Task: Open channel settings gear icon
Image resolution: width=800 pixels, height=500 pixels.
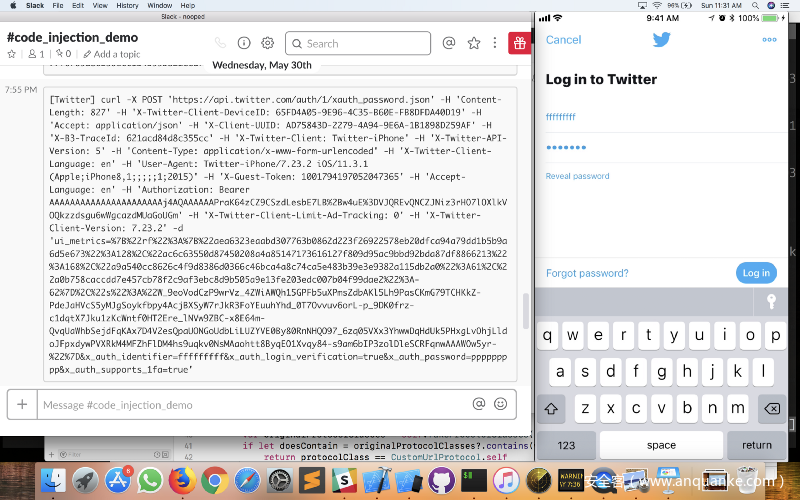Action: [267, 43]
